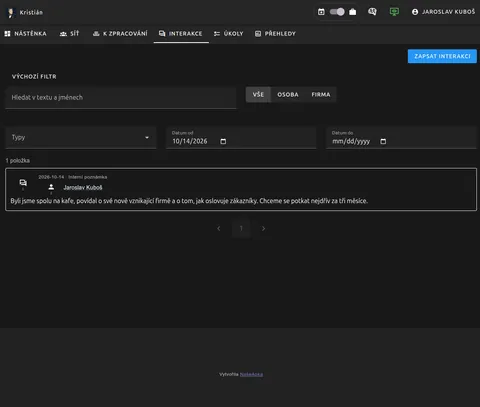480x407 pixels.
Task: Focus the Hledat v textu a jménech field
Action: pos(121,98)
